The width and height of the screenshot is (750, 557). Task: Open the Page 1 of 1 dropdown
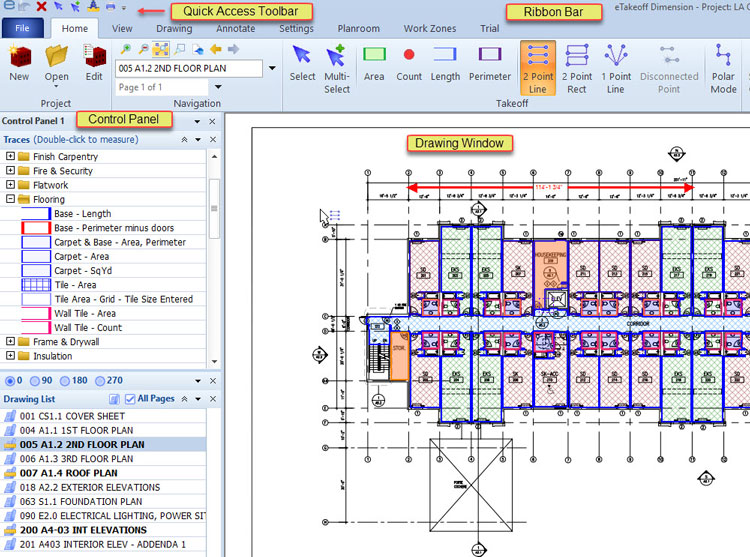click(218, 87)
